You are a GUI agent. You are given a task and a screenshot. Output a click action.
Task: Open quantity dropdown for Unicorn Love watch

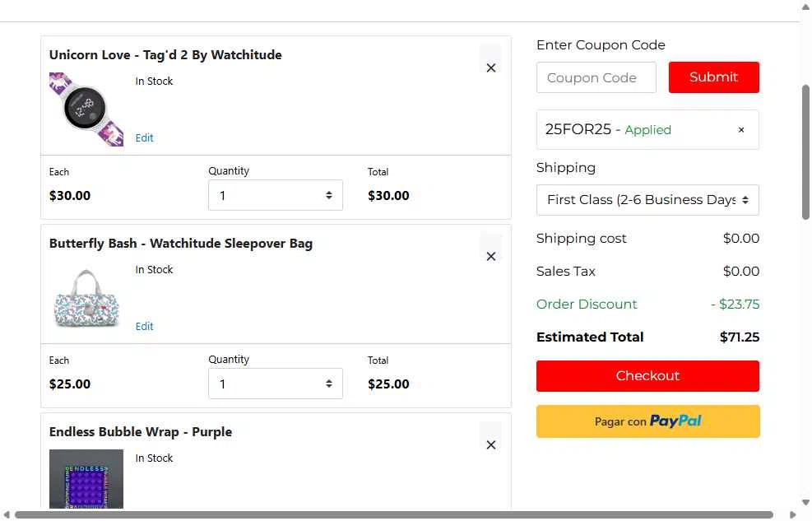click(x=276, y=195)
